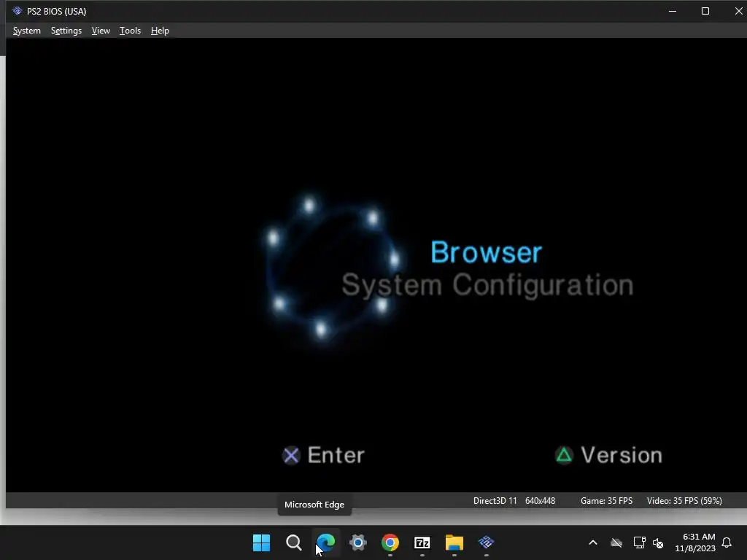Minimize the PS2 BIOS window

[x=672, y=11]
